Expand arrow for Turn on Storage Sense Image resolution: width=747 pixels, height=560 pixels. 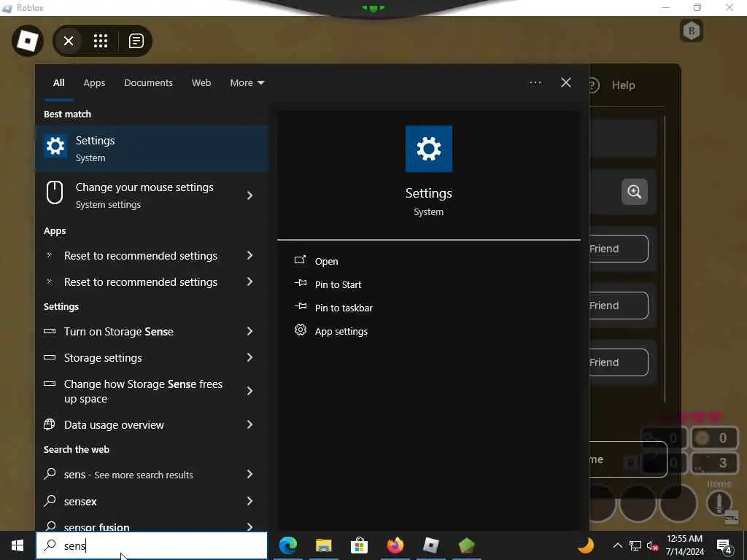pyautogui.click(x=249, y=332)
